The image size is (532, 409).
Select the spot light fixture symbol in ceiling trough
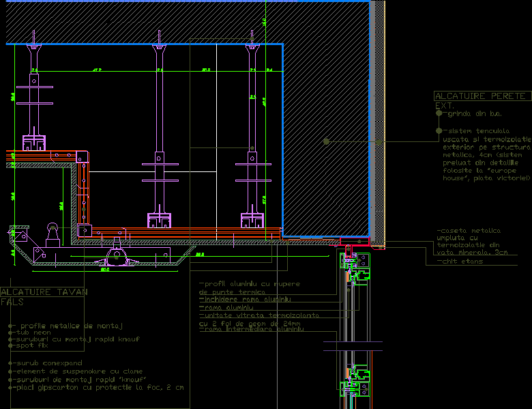(x=119, y=256)
